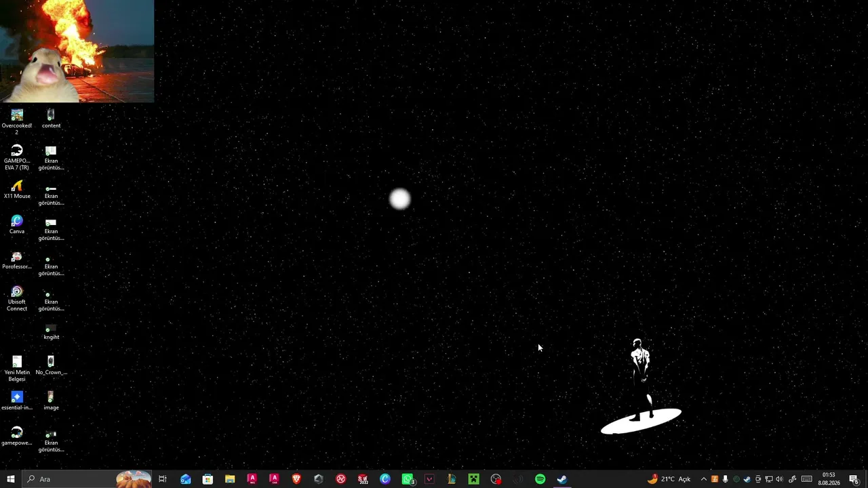The height and width of the screenshot is (488, 868).
Task: Click the Ara search box
Action: point(86,479)
